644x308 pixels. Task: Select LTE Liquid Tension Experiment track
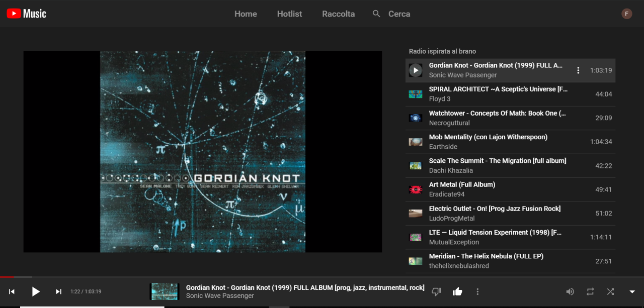tap(510, 237)
